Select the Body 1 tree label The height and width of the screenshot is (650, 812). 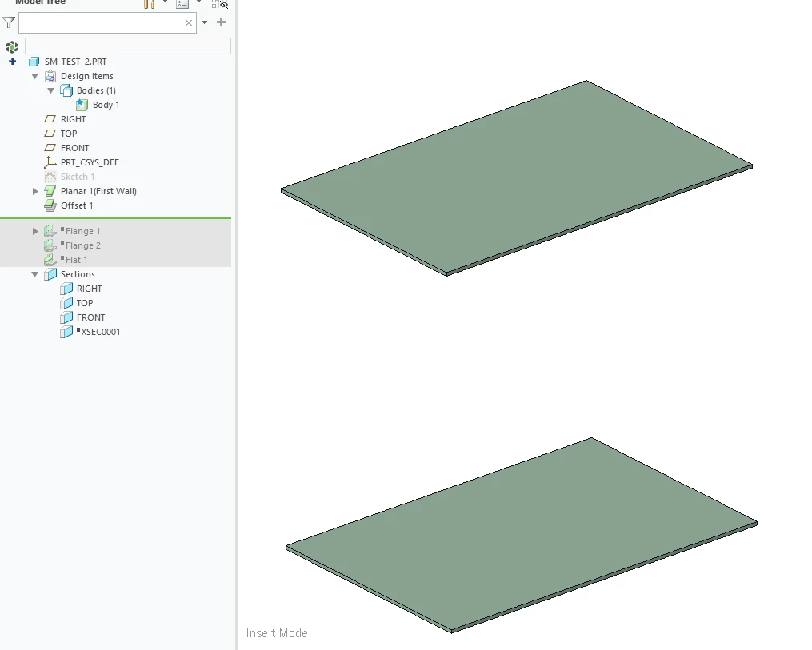[106, 105]
